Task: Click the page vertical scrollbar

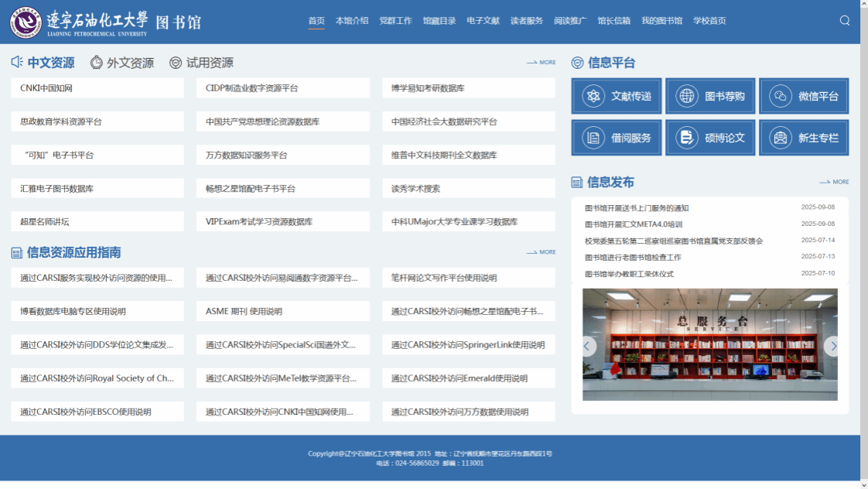Action: click(864, 244)
